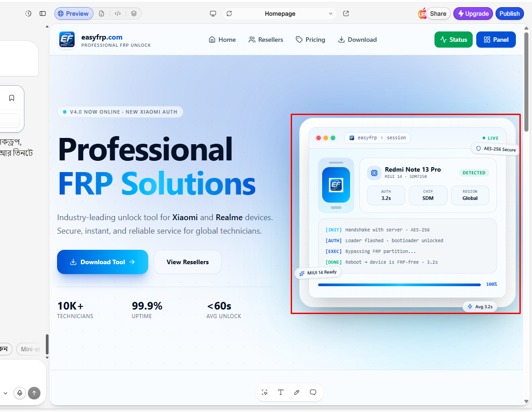Open the version history clock icon
Viewport: 532px width, 412px height.
coord(28,13)
